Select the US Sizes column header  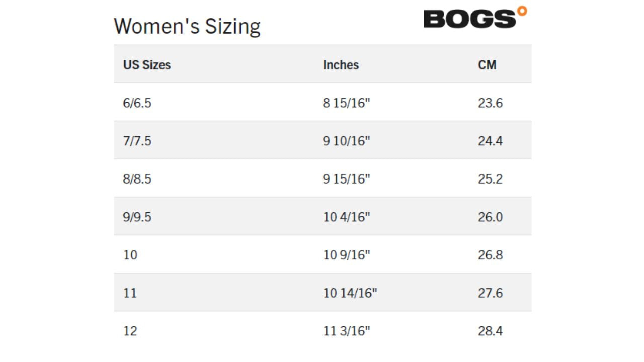146,65
